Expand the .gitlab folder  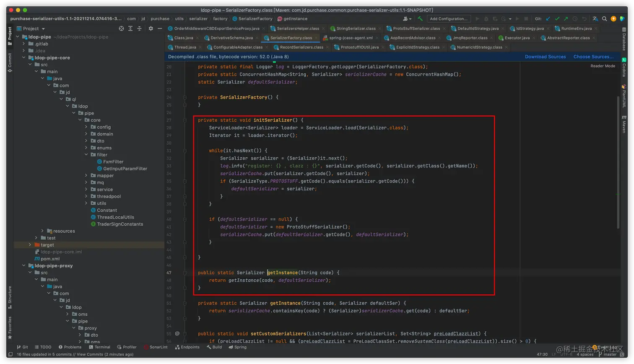tap(24, 44)
